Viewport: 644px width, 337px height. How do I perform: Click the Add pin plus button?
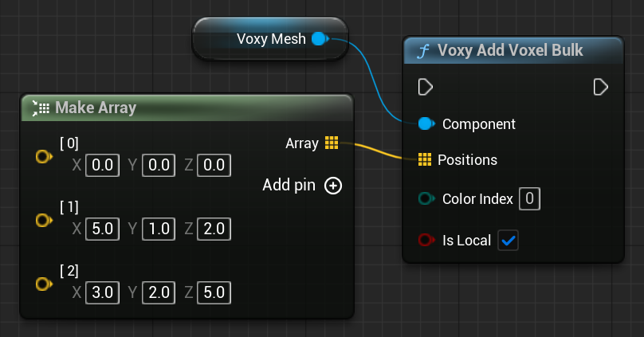point(333,186)
